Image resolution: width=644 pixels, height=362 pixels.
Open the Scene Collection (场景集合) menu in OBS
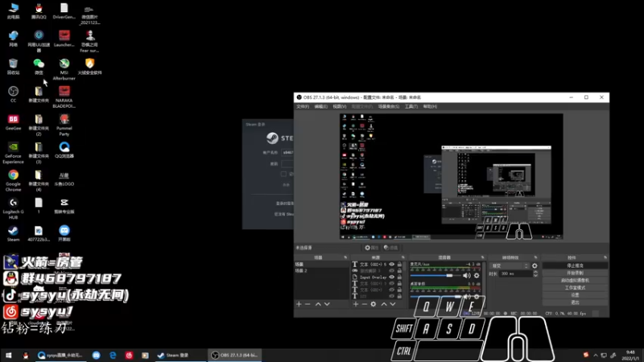(389, 107)
